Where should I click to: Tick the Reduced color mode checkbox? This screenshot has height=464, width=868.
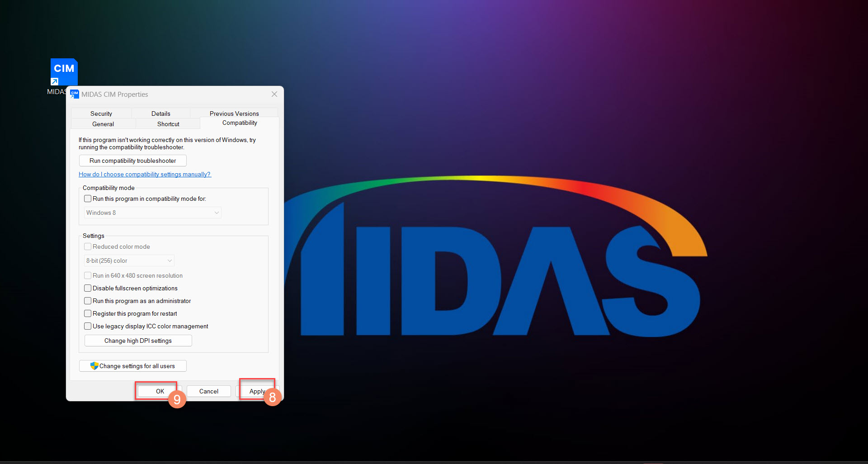(x=88, y=246)
